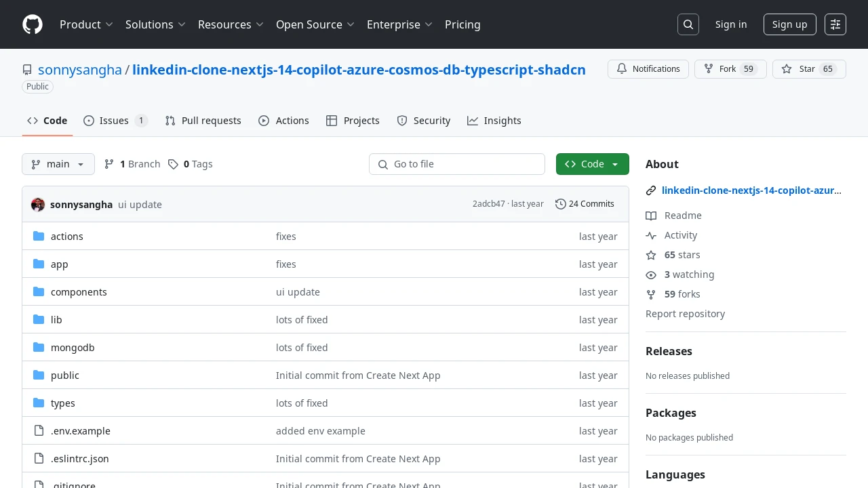Open 'added env example' commit message
Viewport: 868px width, 488px height.
click(x=321, y=431)
